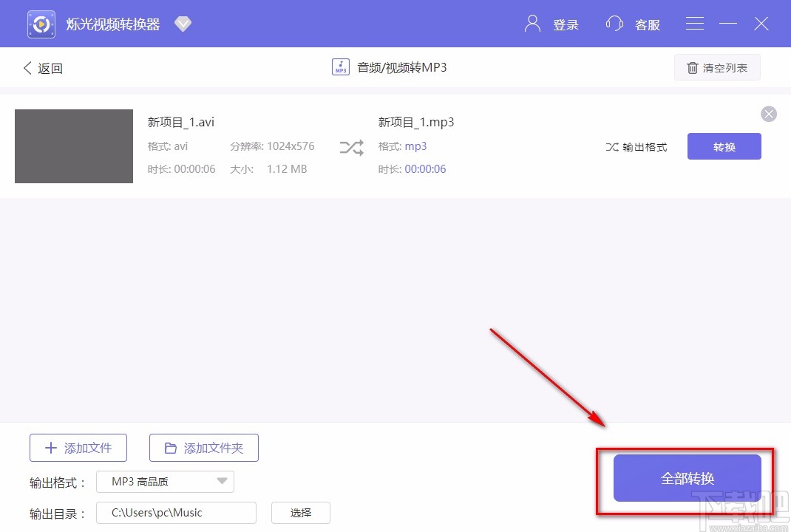
Task: Open the 客服 headset support icon
Action: [x=614, y=23]
